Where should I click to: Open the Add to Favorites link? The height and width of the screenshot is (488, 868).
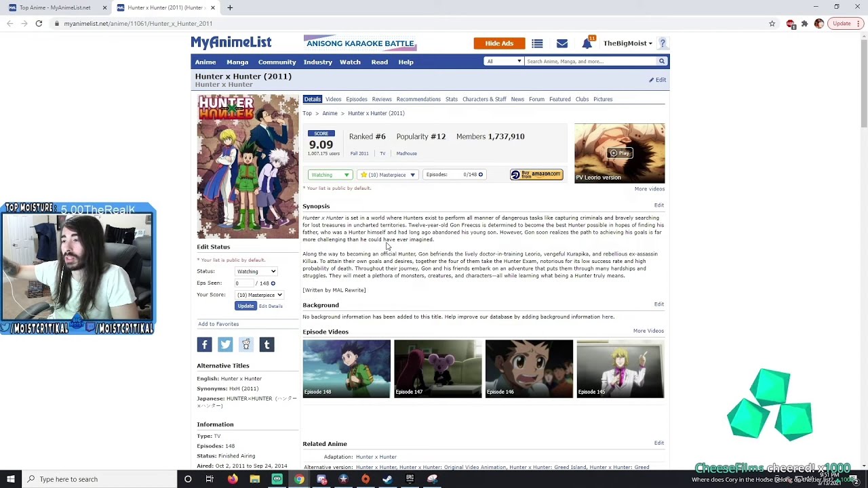click(x=218, y=324)
